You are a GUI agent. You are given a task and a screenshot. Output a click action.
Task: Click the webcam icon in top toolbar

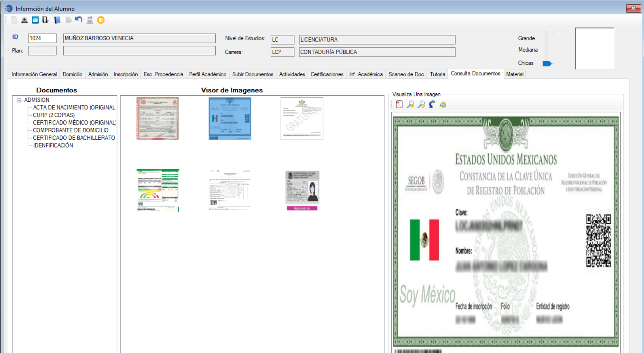click(x=24, y=20)
